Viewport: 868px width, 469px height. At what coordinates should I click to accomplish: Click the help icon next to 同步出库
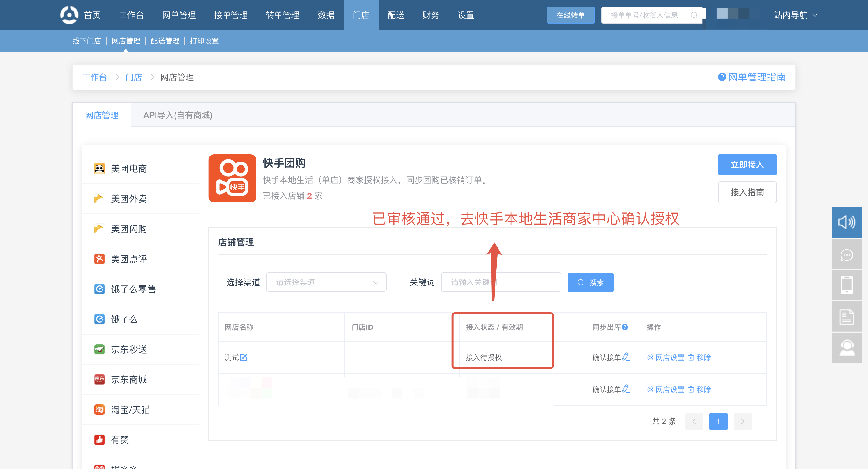(625, 327)
